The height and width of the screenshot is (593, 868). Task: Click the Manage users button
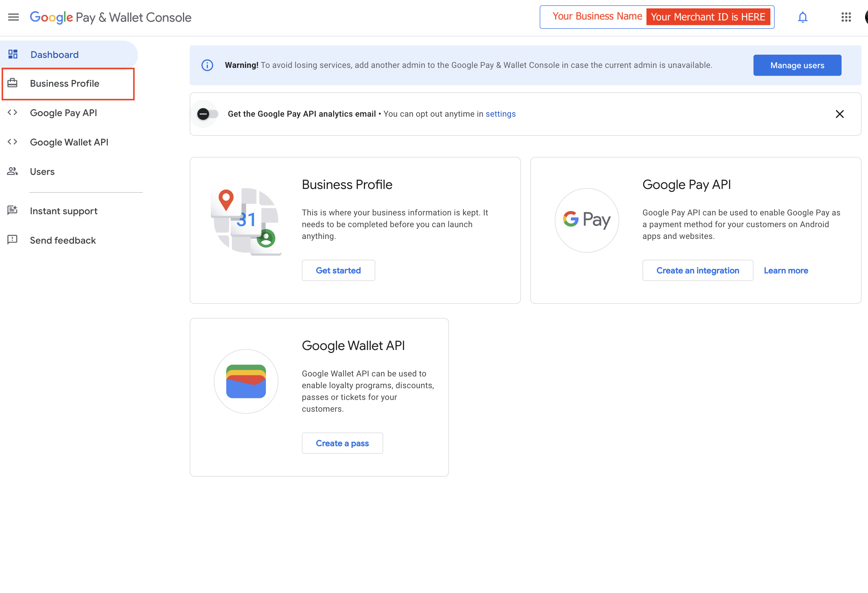point(797,66)
